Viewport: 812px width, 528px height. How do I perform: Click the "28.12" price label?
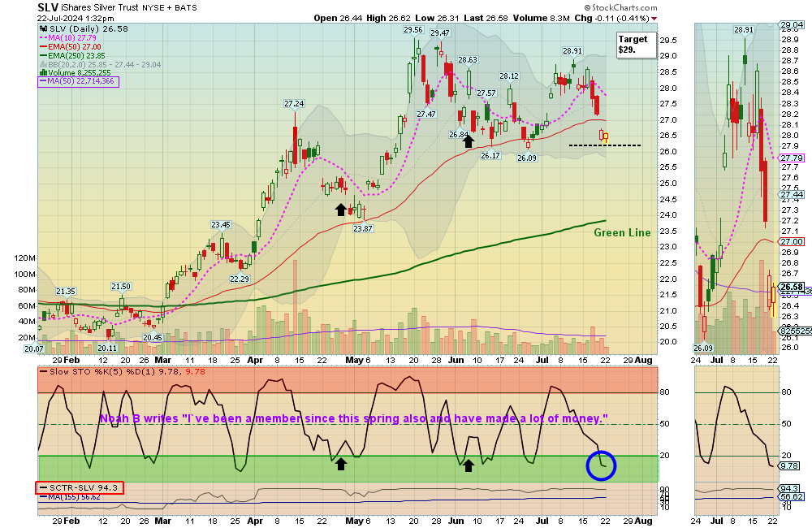coord(509,76)
